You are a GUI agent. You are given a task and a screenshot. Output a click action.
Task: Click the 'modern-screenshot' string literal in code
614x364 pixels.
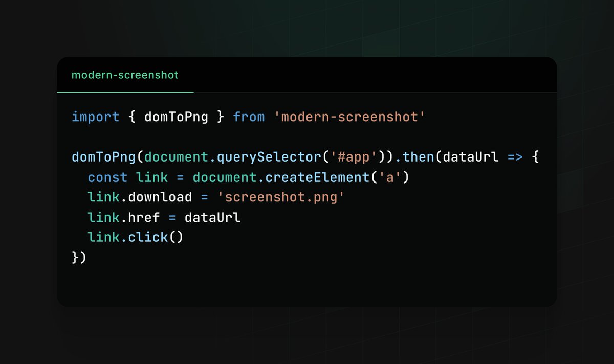[350, 117]
